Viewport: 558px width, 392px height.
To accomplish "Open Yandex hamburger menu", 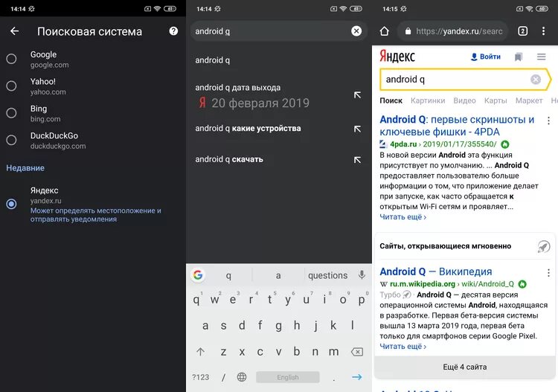I will pos(542,57).
